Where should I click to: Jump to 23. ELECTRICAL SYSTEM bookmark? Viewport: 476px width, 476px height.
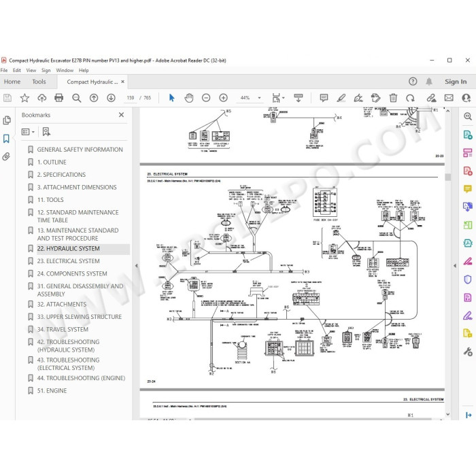(68, 261)
